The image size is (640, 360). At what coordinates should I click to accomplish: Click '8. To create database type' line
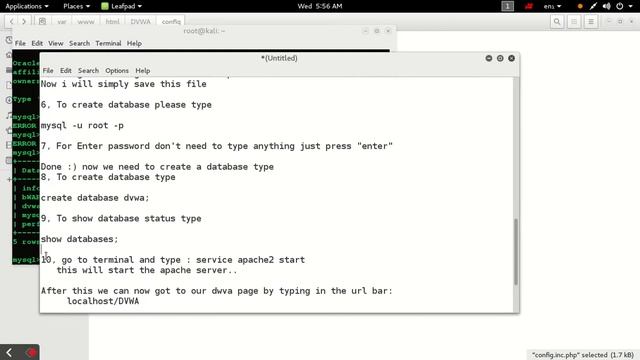click(x=108, y=177)
